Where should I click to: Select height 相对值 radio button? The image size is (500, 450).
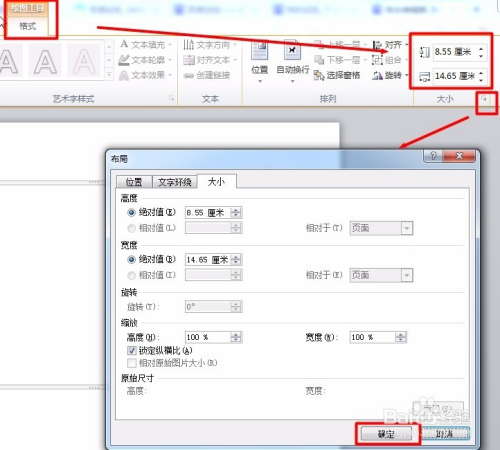coord(132,228)
